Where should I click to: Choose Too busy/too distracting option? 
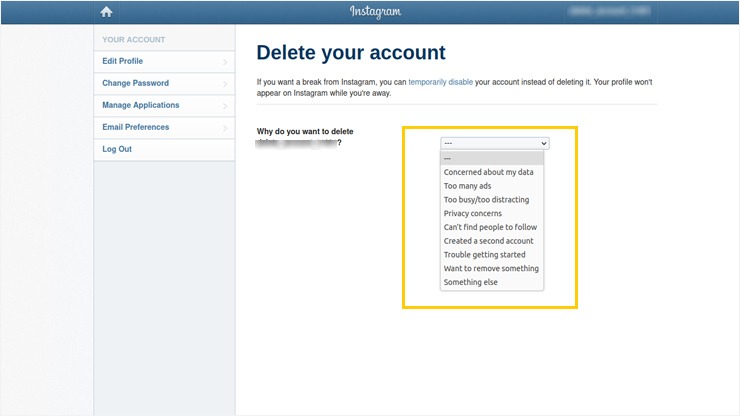[492, 200]
